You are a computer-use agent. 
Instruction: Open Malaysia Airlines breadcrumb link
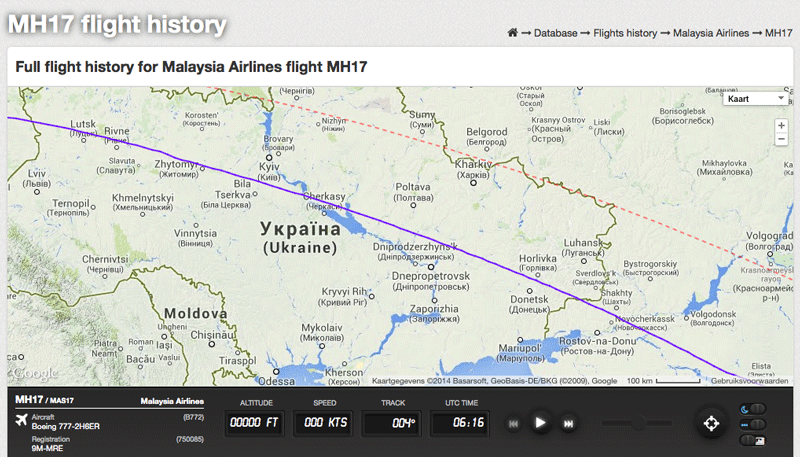711,33
